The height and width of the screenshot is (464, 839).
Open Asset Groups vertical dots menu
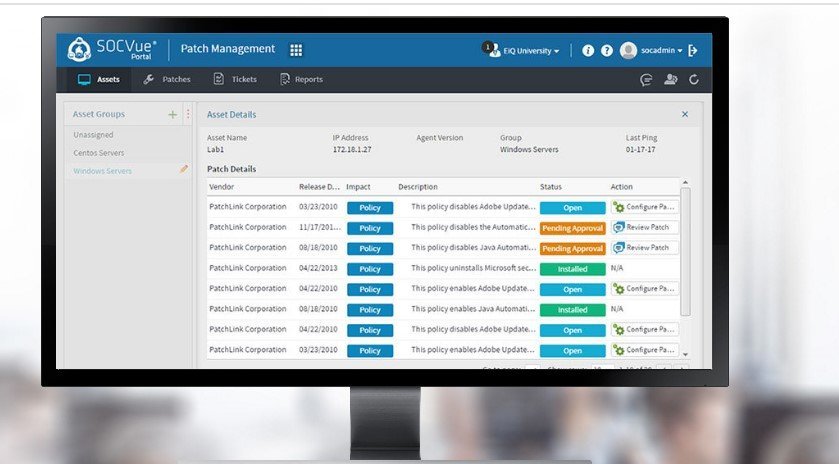[187, 115]
